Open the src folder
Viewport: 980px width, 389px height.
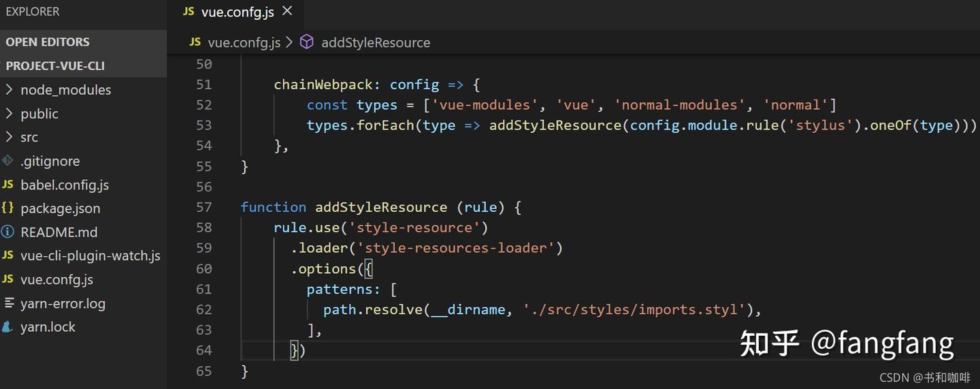tap(29, 138)
